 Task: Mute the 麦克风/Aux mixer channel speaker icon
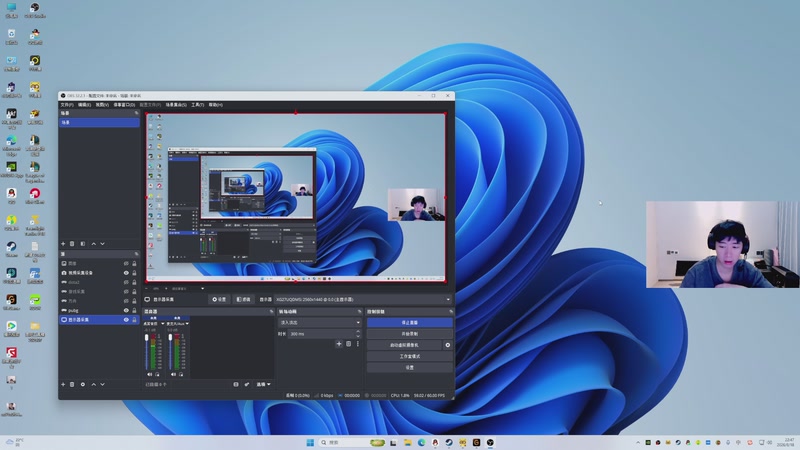(x=173, y=374)
